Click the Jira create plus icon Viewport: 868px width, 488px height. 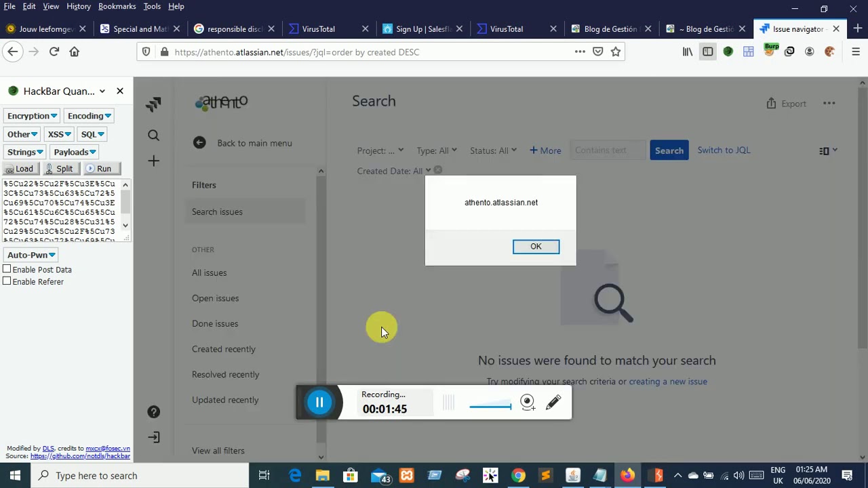click(153, 161)
